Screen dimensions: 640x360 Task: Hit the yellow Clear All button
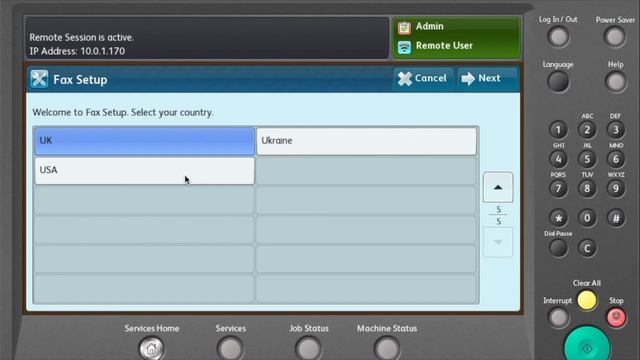tap(587, 300)
